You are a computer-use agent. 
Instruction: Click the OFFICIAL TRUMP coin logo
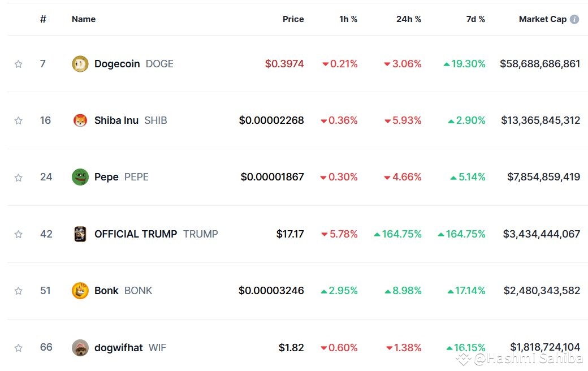(x=80, y=234)
